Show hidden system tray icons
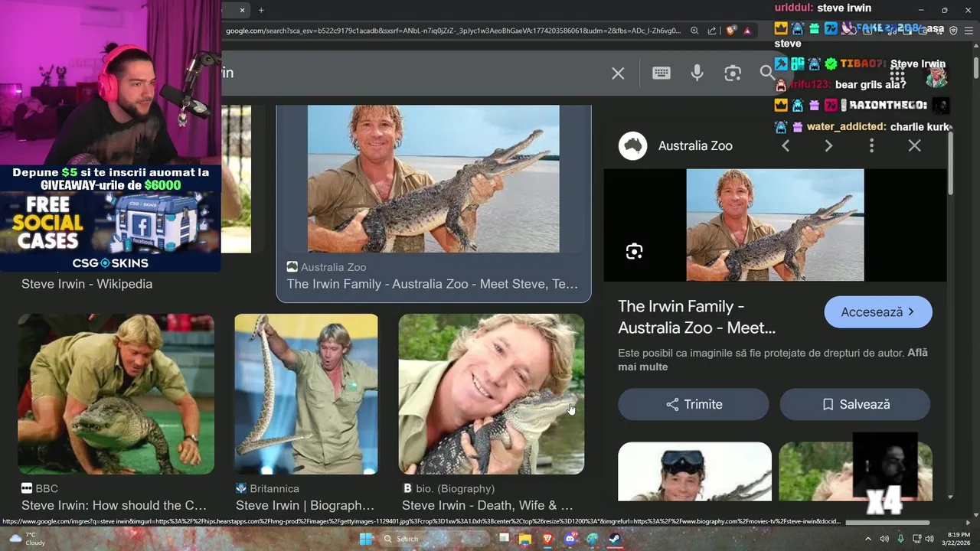980x551 pixels. tap(868, 539)
